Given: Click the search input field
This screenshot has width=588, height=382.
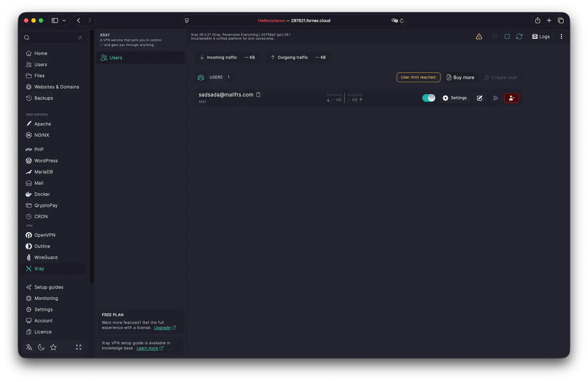Looking at the screenshot, I should pos(52,37).
